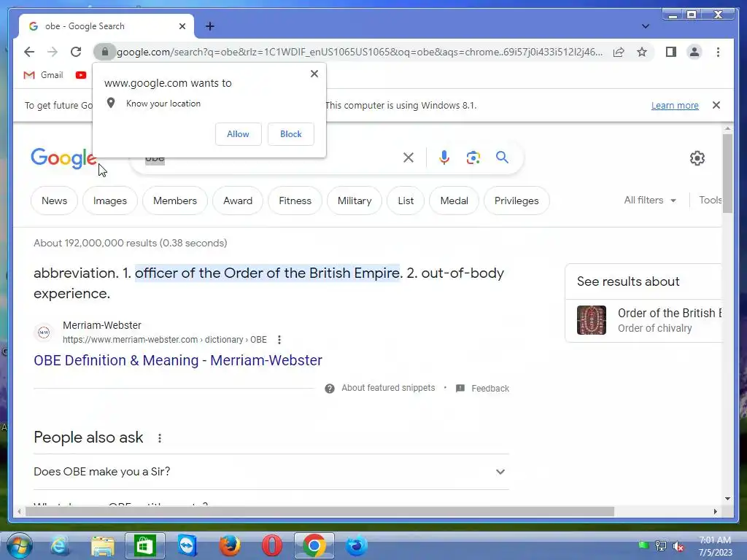The height and width of the screenshot is (560, 747).
Task: Dismiss the location permission popup
Action: tap(314, 74)
